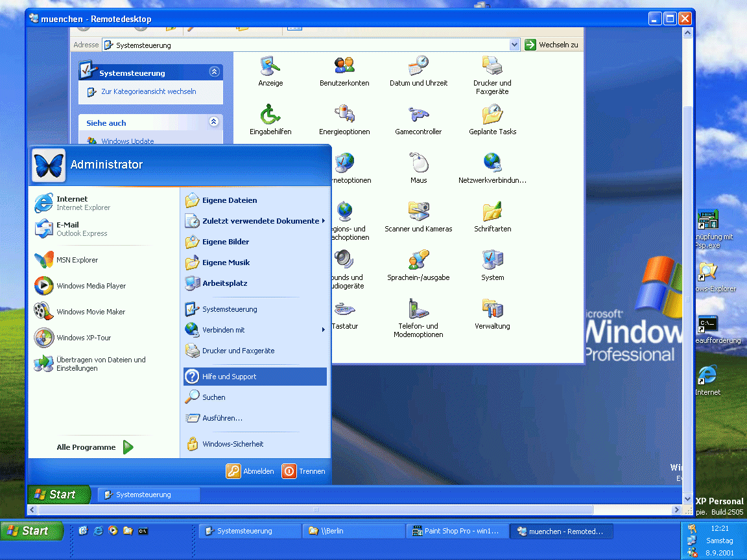The height and width of the screenshot is (560, 747).
Task: Open Drucker und Faxgeräte start menu entry
Action: (255, 351)
